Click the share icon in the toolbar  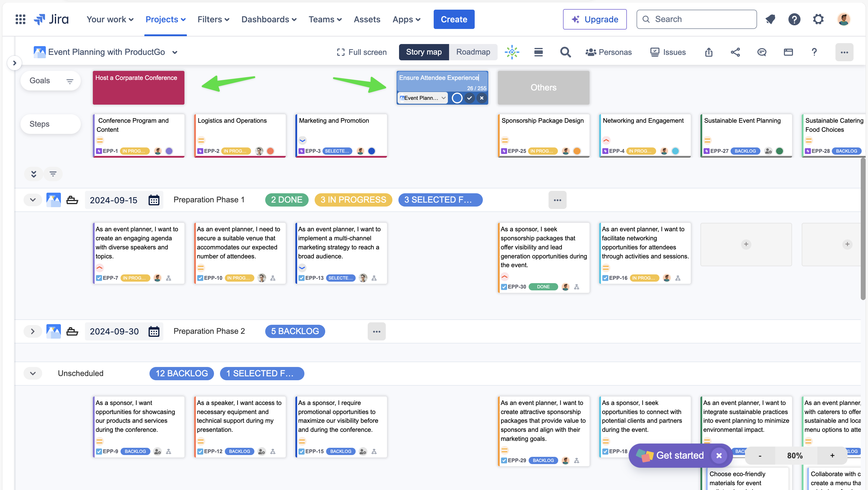click(x=735, y=52)
